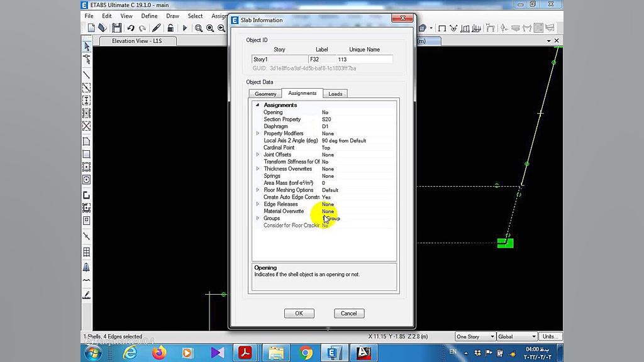Open Google Chrome from the taskbar
Image resolution: width=644 pixels, height=362 pixels.
306,353
